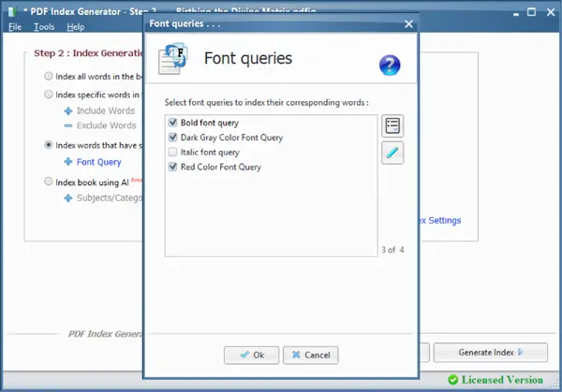Click the Bold font query label
This screenshot has height=392, width=562.
tap(210, 123)
